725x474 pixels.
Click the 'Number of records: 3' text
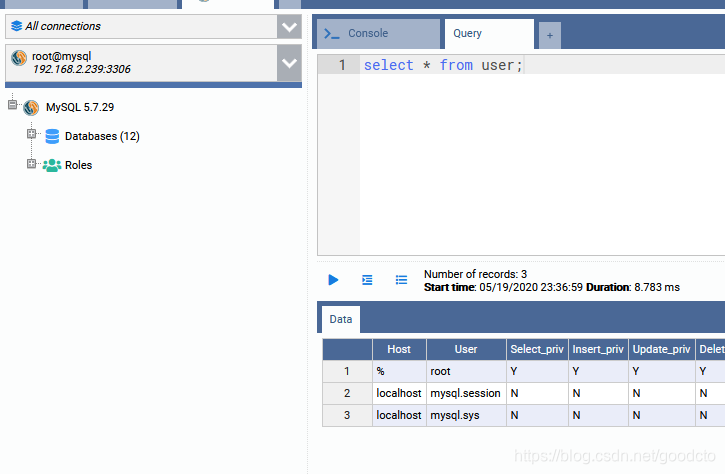click(x=475, y=274)
